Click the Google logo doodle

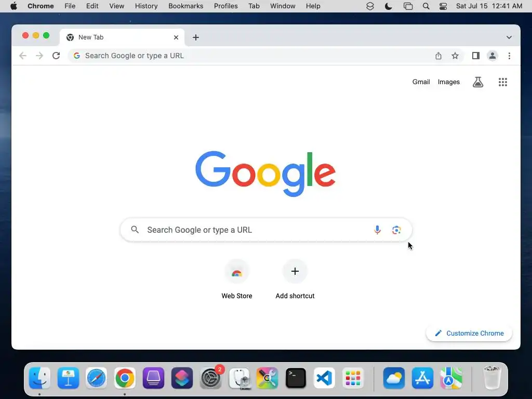(x=265, y=174)
